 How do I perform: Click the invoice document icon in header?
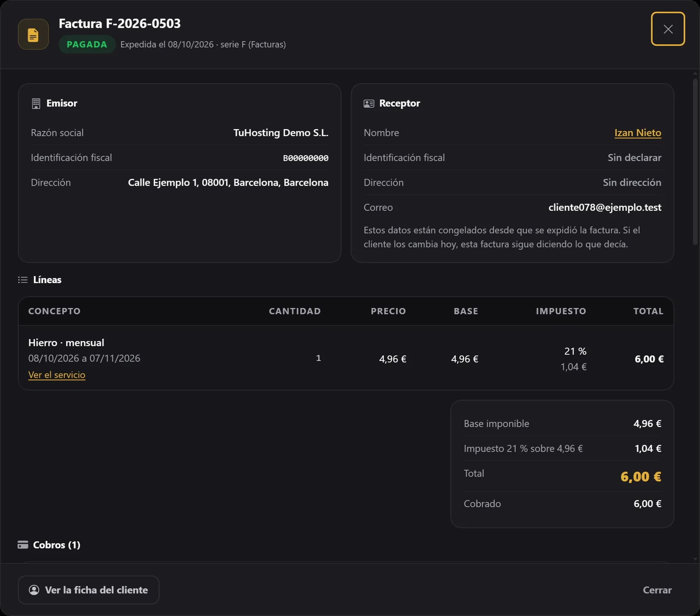(33, 34)
